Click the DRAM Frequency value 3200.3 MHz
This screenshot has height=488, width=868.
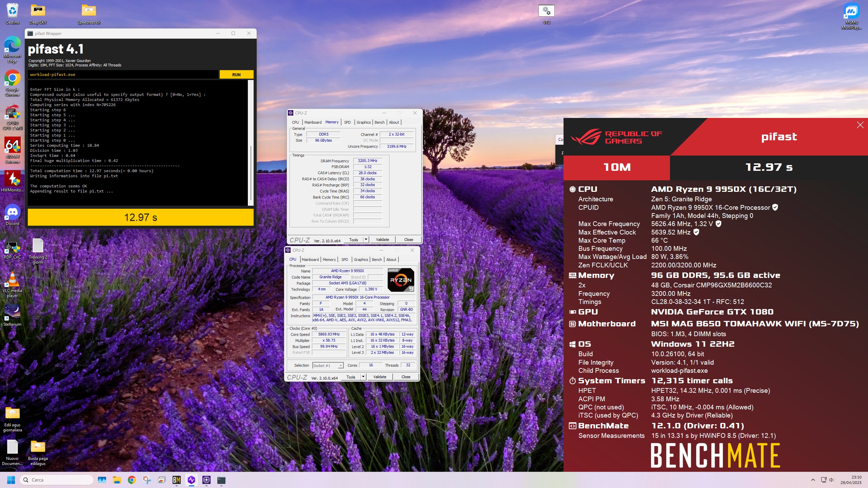(x=368, y=161)
